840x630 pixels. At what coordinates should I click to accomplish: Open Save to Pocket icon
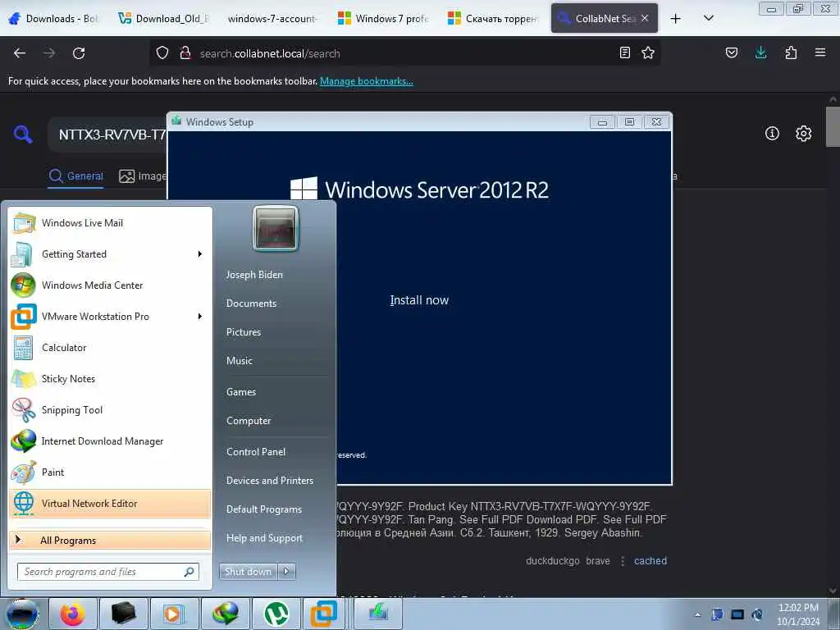coord(732,52)
